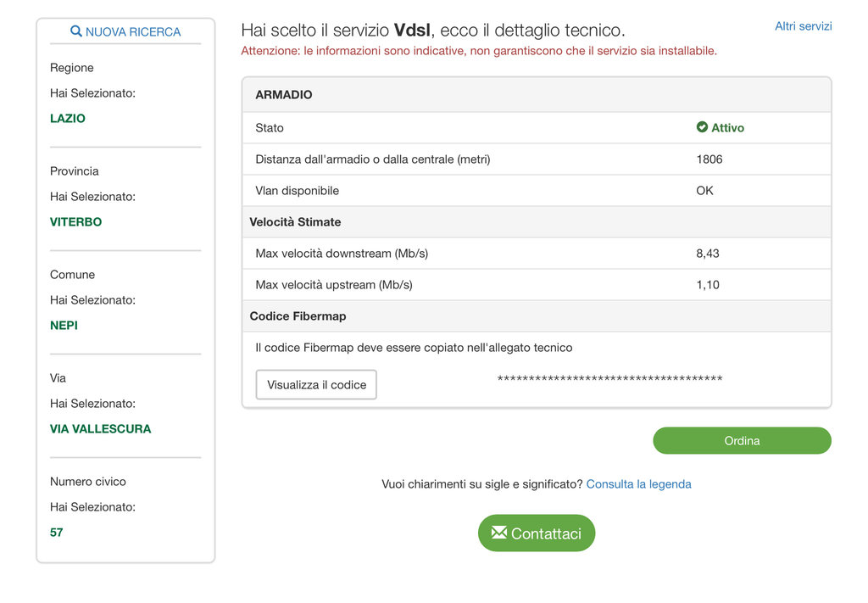Screen dimensions: 868x603
Task: Click the civic number 57 value
Action: [x=57, y=533]
